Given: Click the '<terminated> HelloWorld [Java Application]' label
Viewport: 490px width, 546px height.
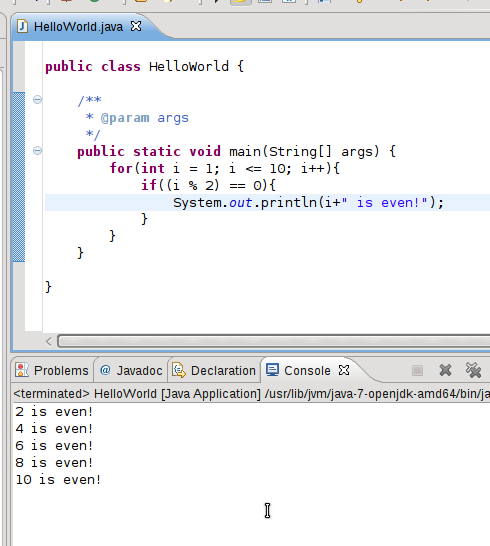Looking at the screenshot, I should tap(137, 394).
